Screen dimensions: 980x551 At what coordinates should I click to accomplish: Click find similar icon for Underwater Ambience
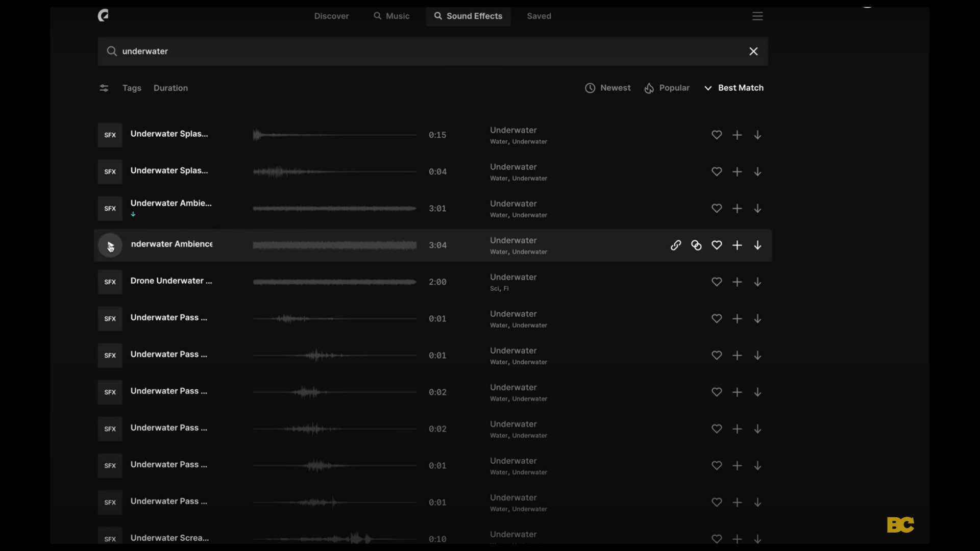696,245
